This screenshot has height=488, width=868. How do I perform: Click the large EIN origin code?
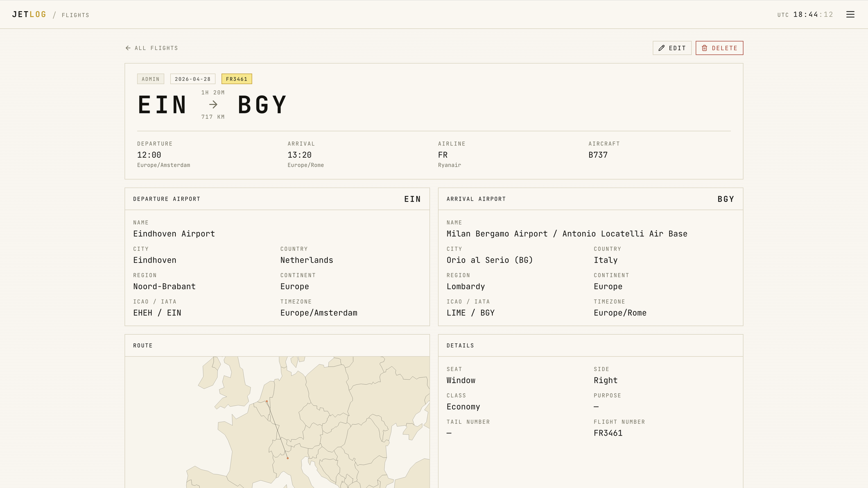[162, 105]
